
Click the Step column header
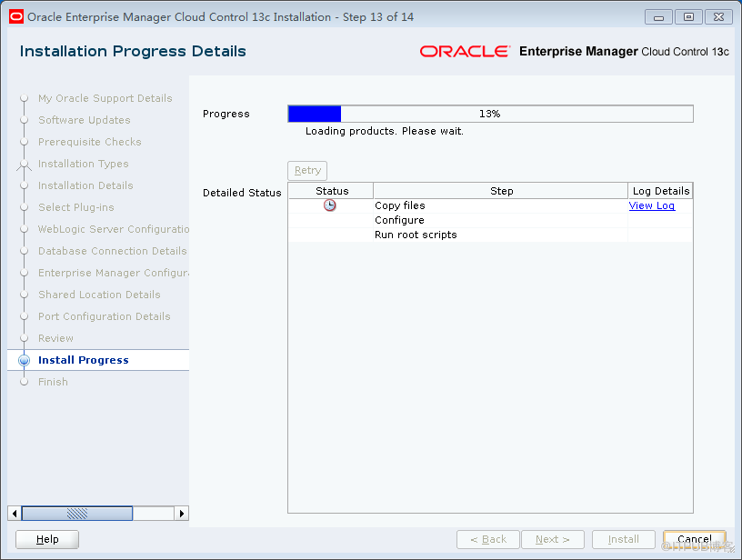(501, 191)
